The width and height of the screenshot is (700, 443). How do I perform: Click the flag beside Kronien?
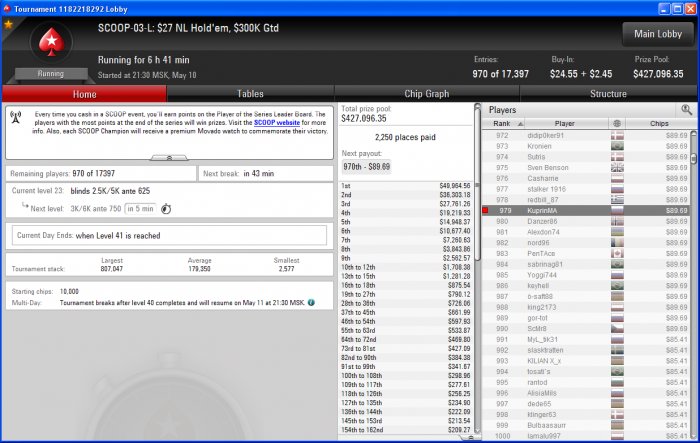(x=617, y=146)
